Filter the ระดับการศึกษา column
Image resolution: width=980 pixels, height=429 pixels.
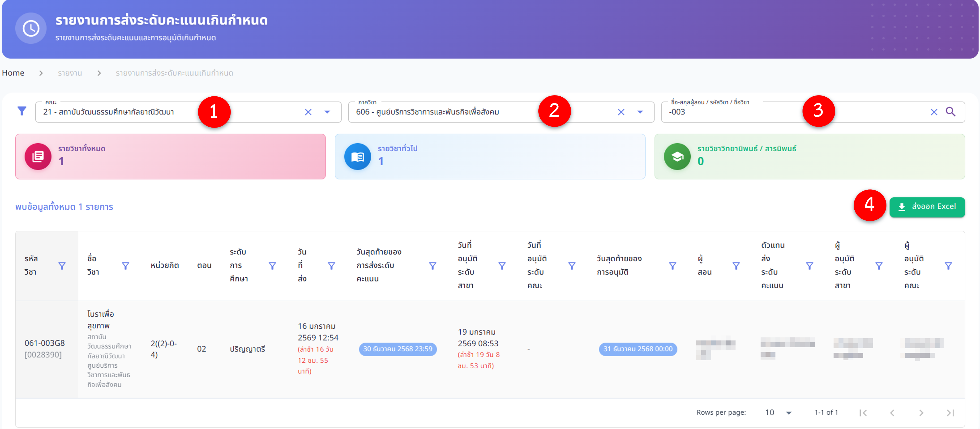point(272,266)
